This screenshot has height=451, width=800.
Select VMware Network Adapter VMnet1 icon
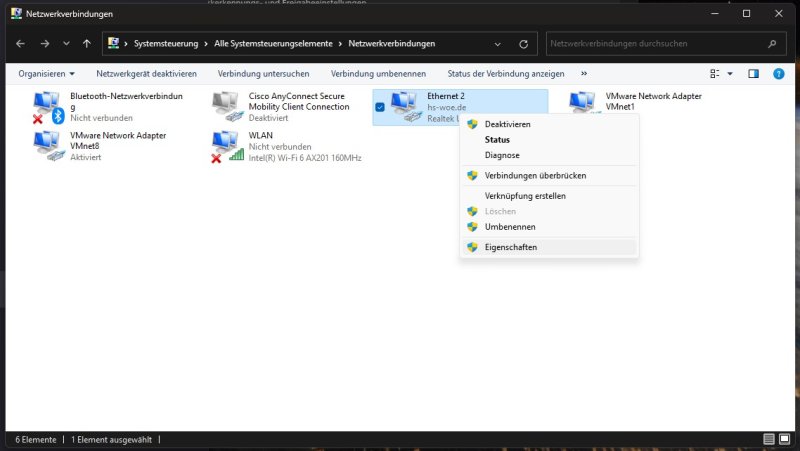tap(582, 102)
